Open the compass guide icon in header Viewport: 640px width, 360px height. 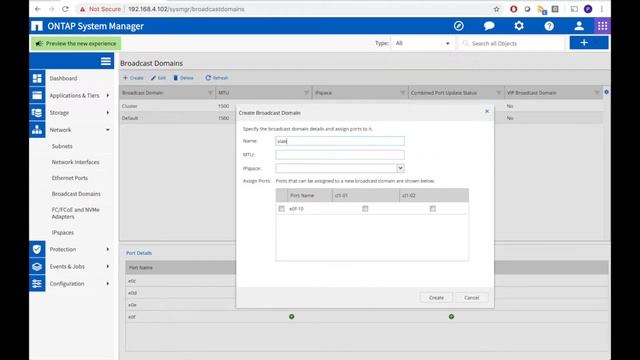pos(459,26)
